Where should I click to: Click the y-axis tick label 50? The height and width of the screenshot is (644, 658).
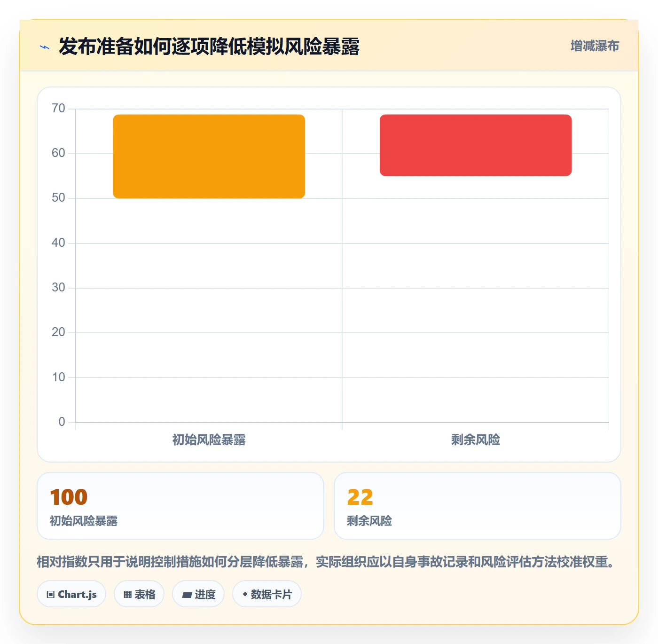(x=59, y=198)
